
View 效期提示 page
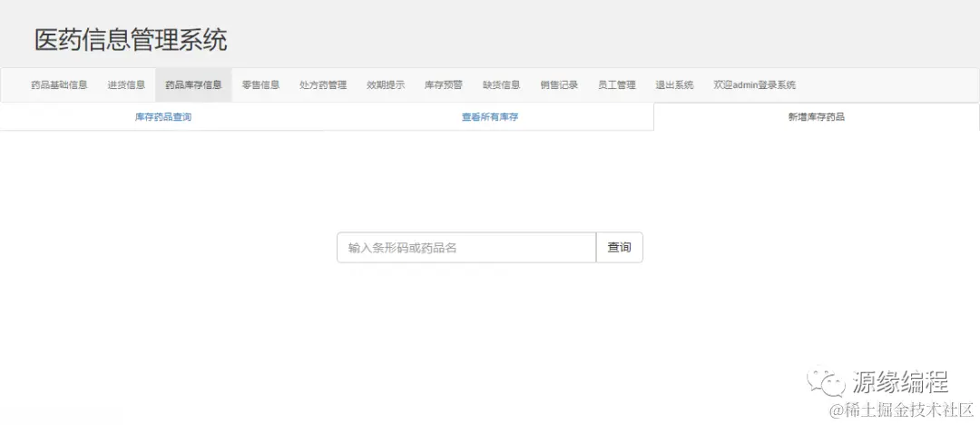pyautogui.click(x=386, y=85)
